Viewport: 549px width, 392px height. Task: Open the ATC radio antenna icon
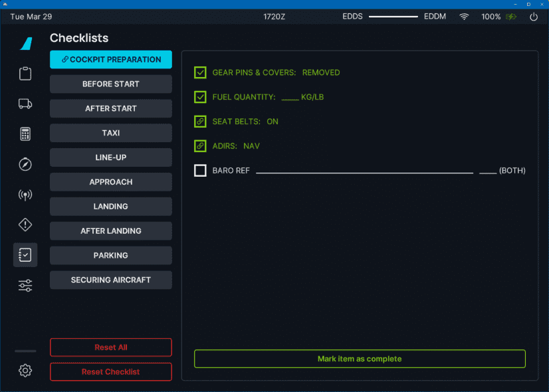click(x=25, y=195)
